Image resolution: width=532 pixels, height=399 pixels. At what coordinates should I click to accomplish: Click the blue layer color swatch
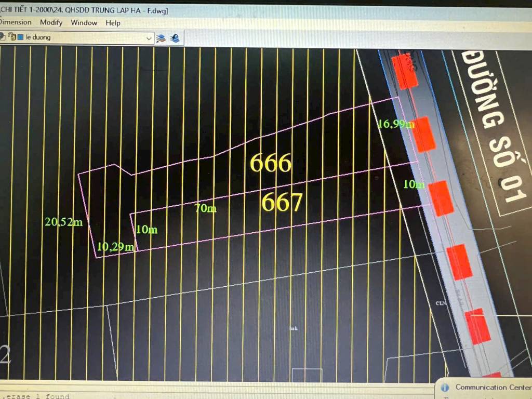[20, 37]
